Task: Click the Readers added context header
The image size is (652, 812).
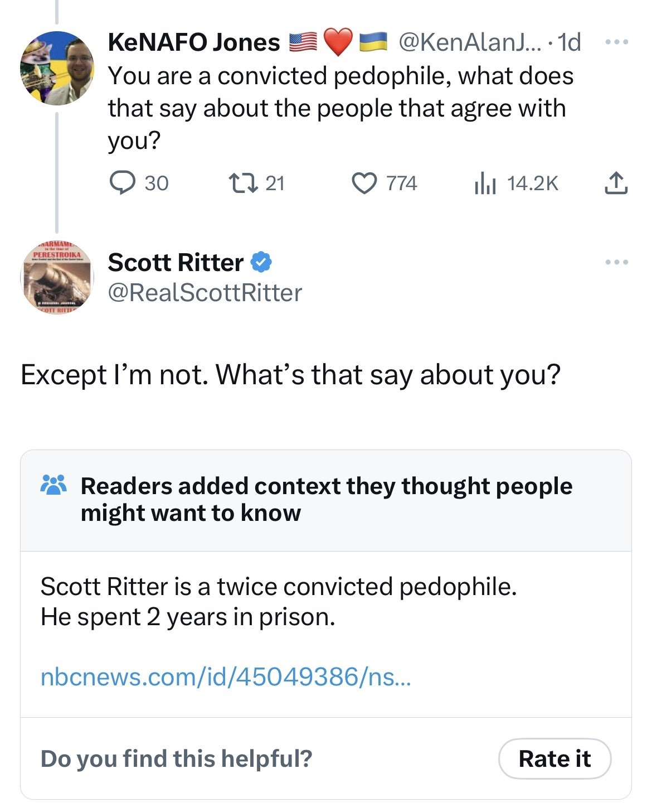Action: (326, 499)
